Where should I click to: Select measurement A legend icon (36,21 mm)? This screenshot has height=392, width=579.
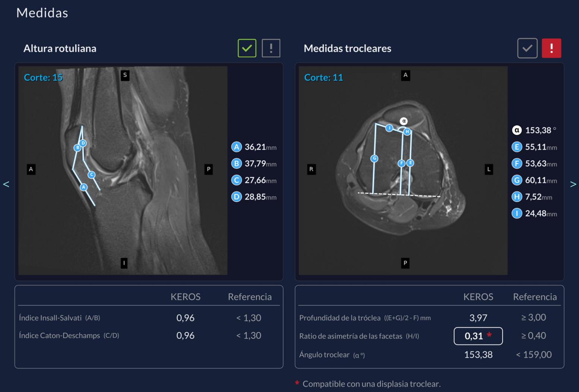237,147
